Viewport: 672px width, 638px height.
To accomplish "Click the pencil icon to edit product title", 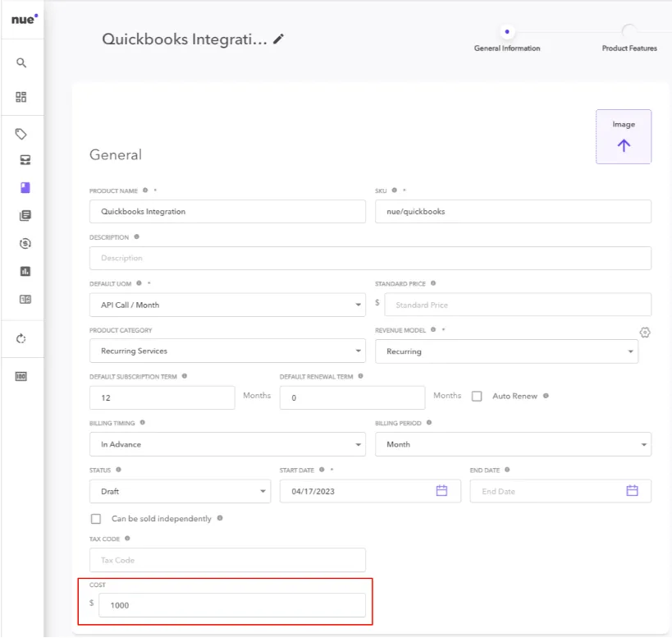I will pos(279,39).
